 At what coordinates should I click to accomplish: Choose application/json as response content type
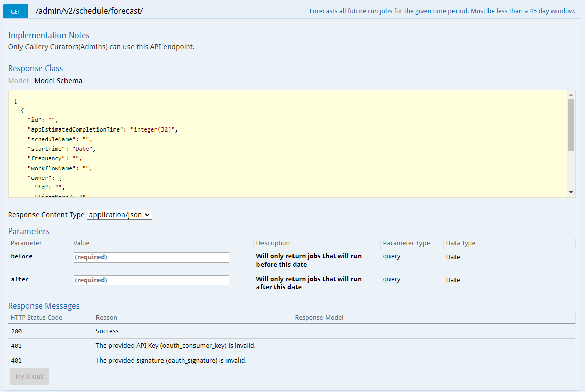pyautogui.click(x=119, y=215)
